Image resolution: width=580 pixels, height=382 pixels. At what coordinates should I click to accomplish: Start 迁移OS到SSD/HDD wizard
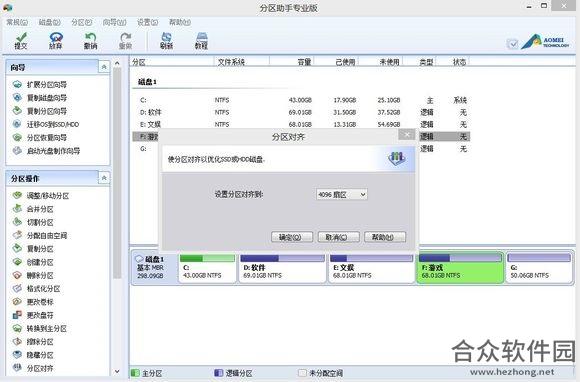tap(46, 124)
